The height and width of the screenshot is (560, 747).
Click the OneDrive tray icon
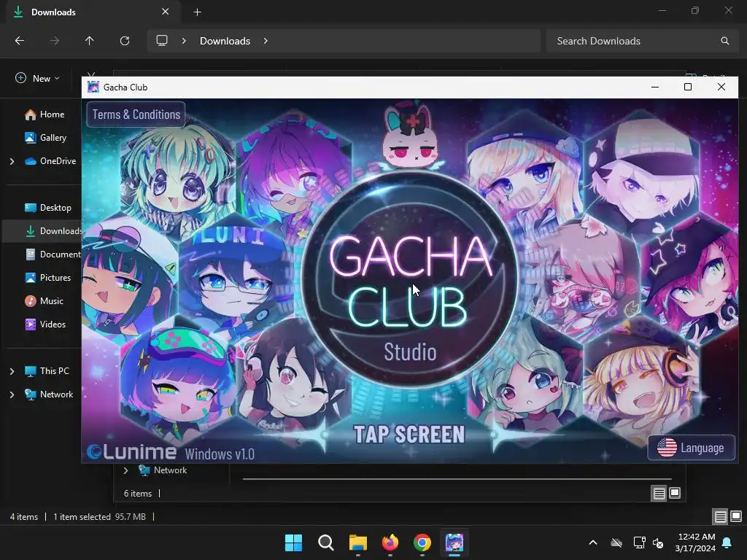tap(616, 542)
